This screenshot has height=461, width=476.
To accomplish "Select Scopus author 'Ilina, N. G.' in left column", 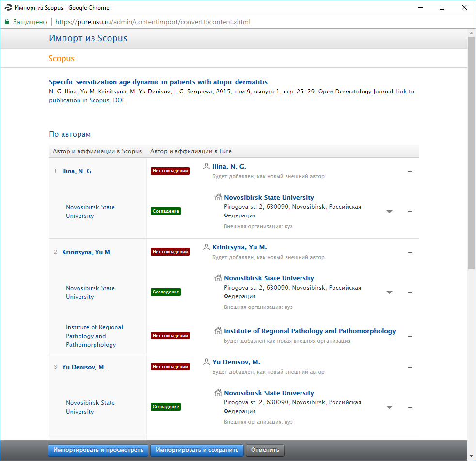I will [78, 171].
